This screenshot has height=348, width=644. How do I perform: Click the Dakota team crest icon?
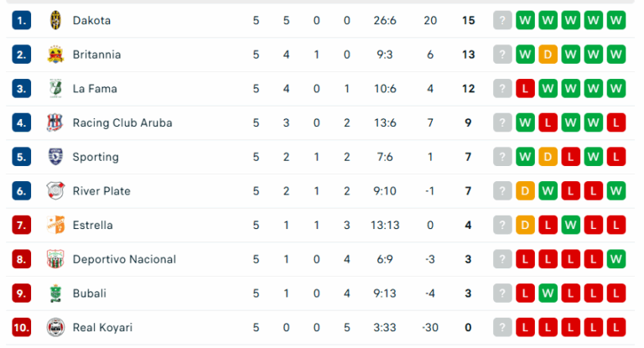(55, 20)
